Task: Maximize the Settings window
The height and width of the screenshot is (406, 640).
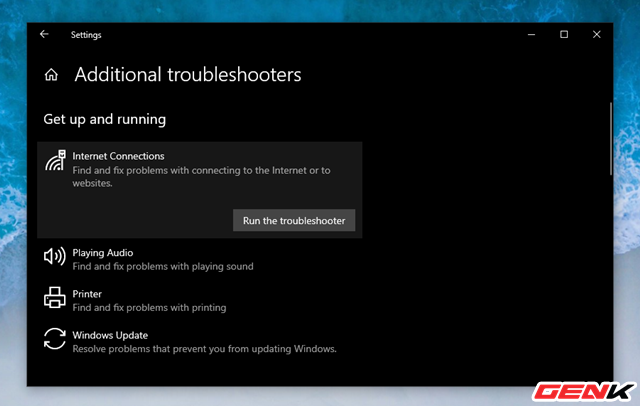Action: pyautogui.click(x=564, y=34)
